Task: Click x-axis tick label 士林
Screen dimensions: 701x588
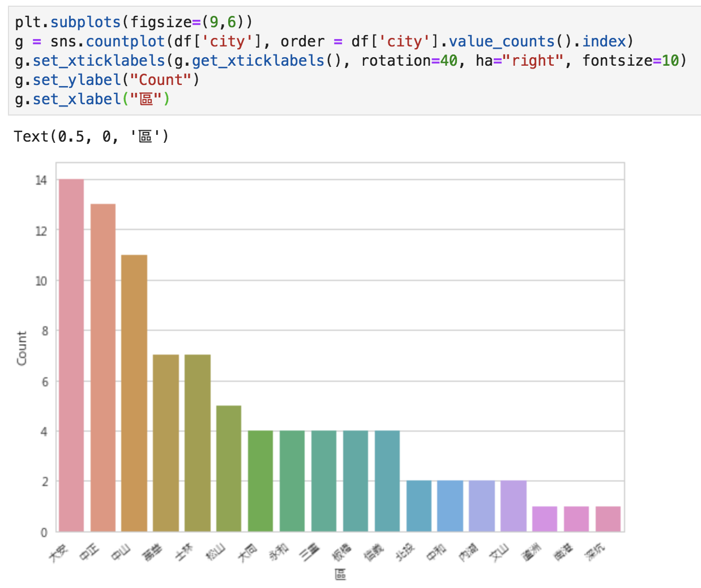Action: point(183,552)
